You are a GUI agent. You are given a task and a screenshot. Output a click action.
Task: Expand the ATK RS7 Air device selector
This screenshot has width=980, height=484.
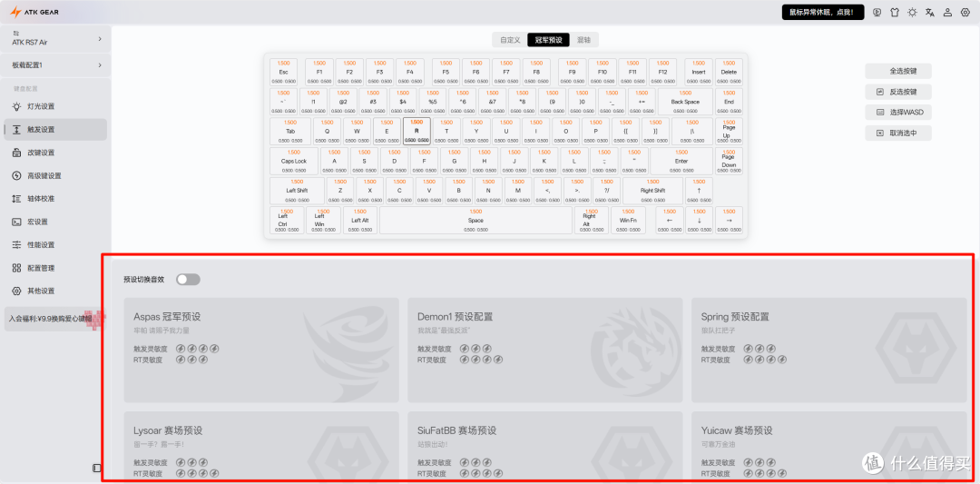point(56,39)
